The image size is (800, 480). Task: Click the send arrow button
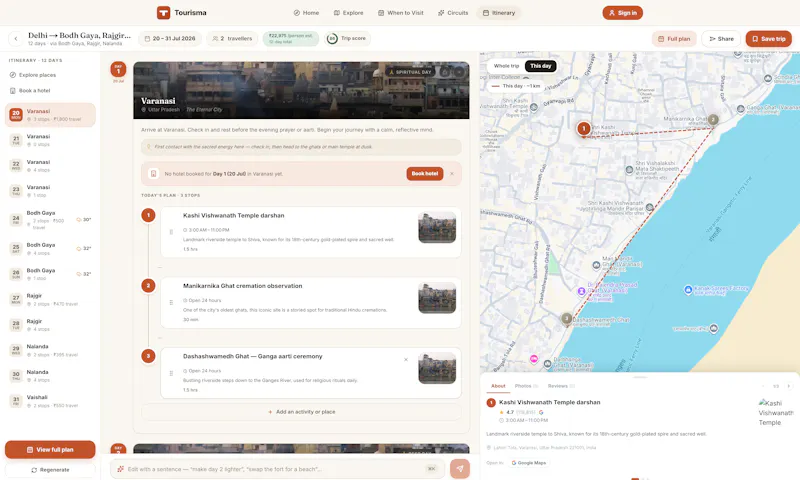click(460, 469)
